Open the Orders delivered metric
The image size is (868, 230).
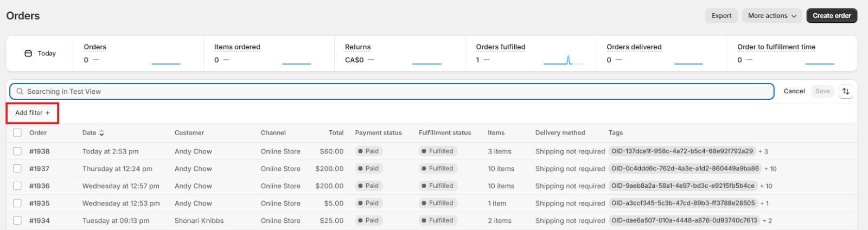click(x=634, y=47)
